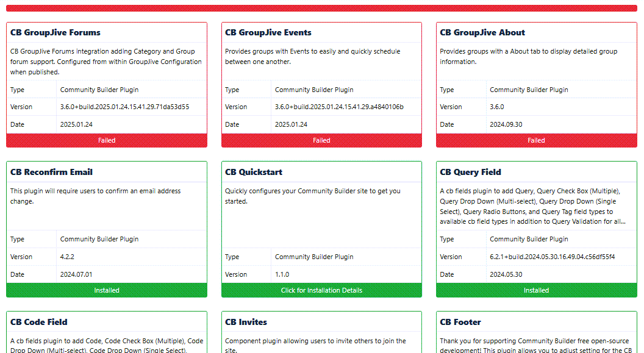This screenshot has height=353, width=644.
Task: Click the Type label in CB GroupJive Events
Action: tap(232, 90)
